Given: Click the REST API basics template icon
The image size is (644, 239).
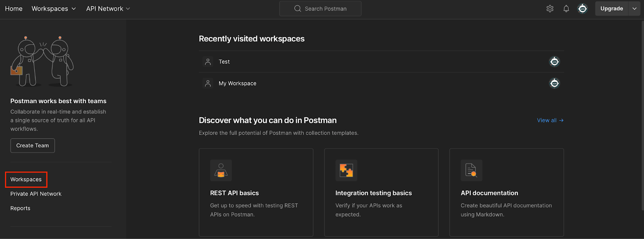Looking at the screenshot, I should pos(221,170).
